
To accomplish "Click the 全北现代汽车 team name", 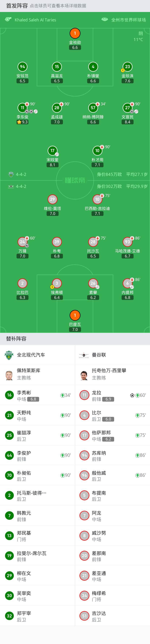I will pyautogui.click(x=31, y=355).
